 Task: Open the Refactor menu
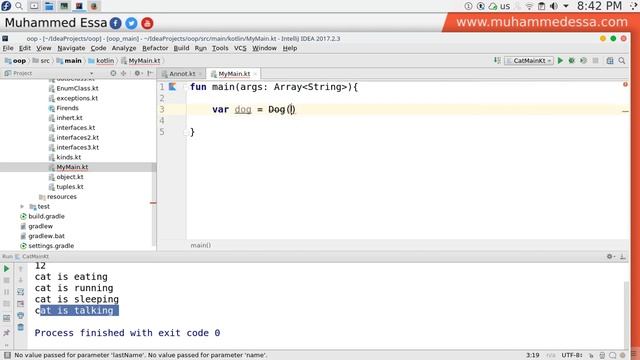(x=155, y=48)
